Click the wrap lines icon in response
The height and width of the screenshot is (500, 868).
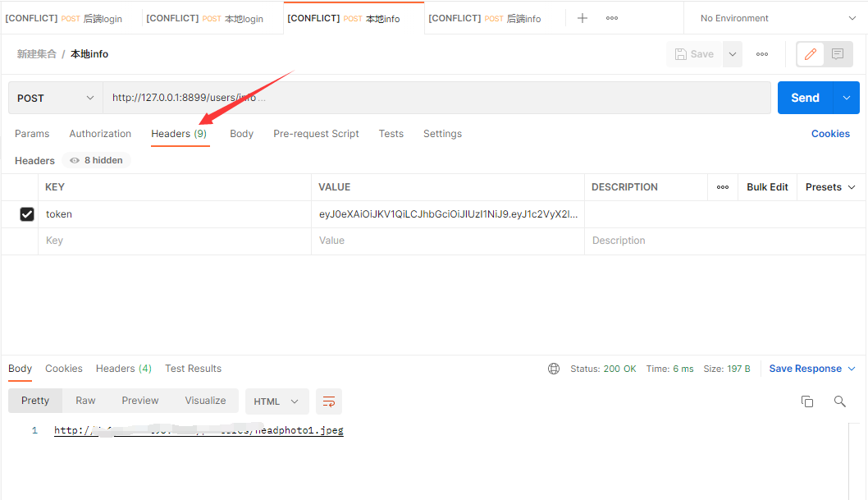click(x=329, y=401)
